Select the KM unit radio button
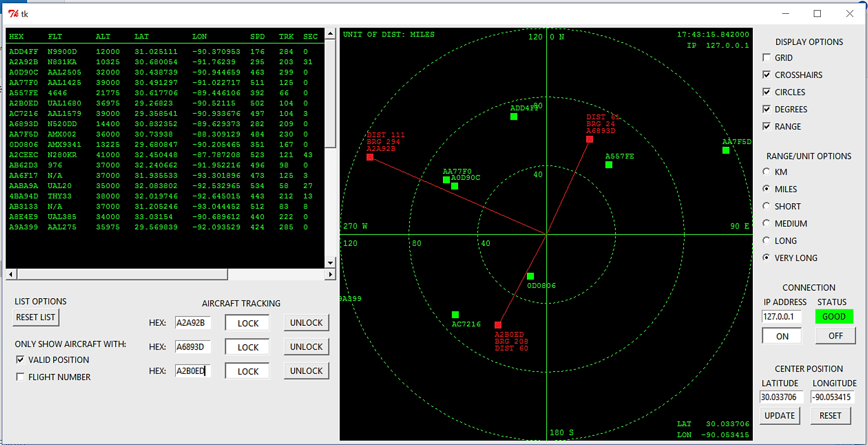The width and height of the screenshot is (868, 445). click(x=766, y=172)
